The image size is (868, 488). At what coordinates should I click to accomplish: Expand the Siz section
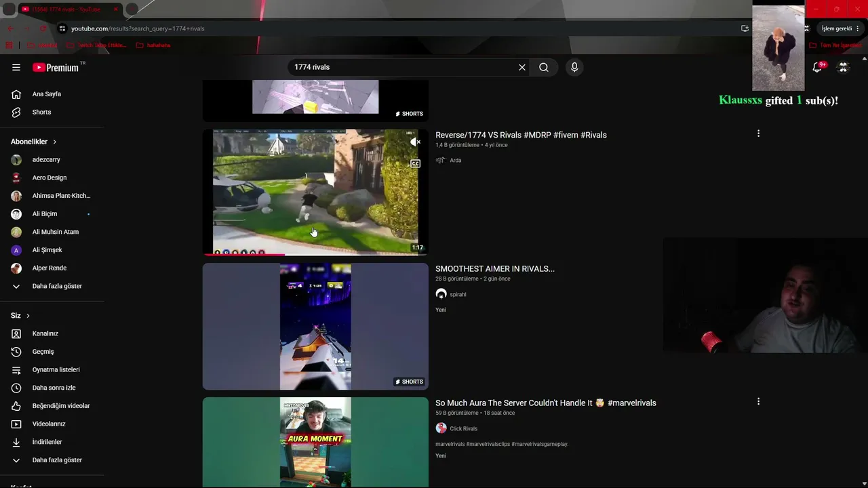coord(20,316)
